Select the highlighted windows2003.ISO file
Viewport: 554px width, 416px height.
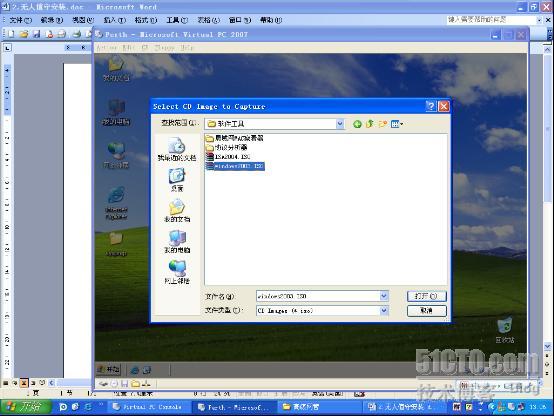pos(235,166)
